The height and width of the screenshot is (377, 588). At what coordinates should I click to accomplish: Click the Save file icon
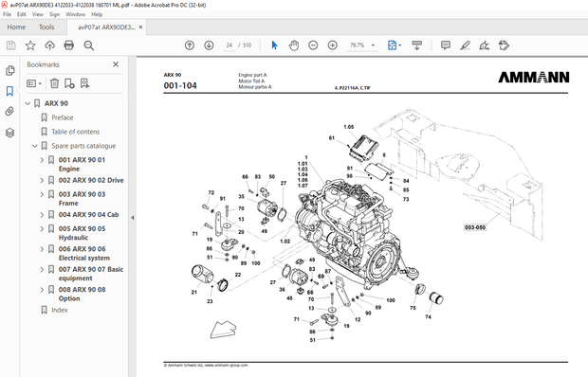tap(10, 45)
